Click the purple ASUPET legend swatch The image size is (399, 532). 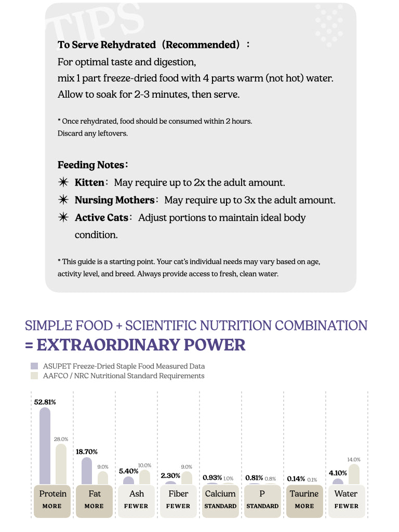pos(34,366)
